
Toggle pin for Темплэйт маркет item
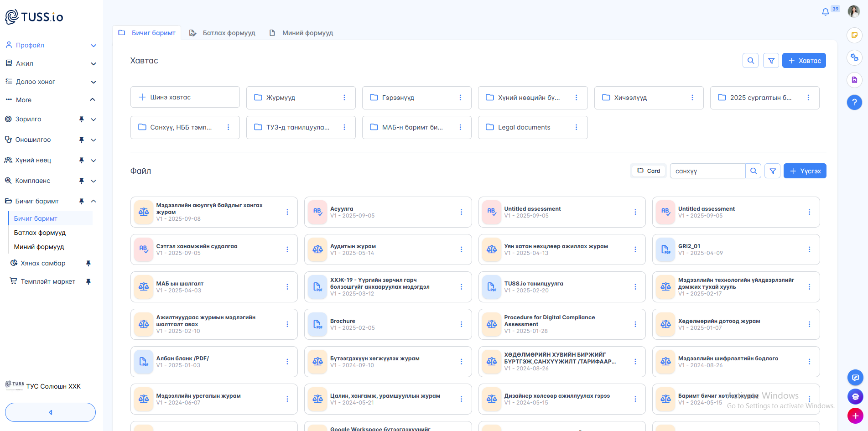(x=88, y=281)
